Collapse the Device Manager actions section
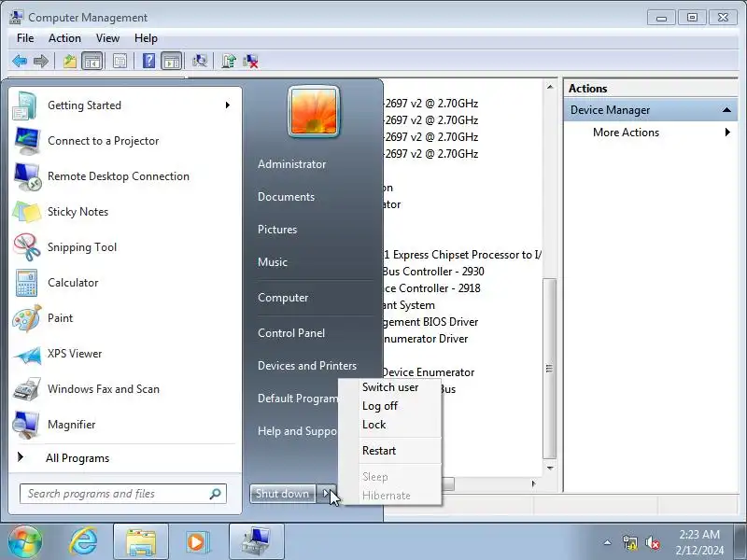Screen dimensions: 747x560 pyautogui.click(x=726, y=110)
